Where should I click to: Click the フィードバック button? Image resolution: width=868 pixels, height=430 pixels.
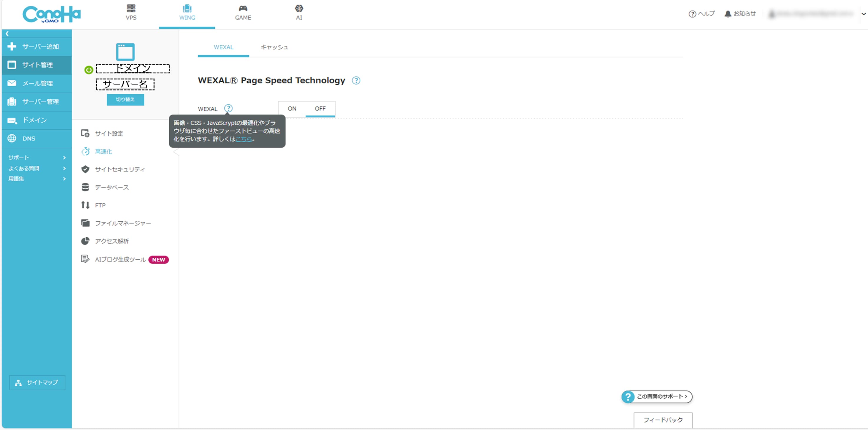point(663,420)
